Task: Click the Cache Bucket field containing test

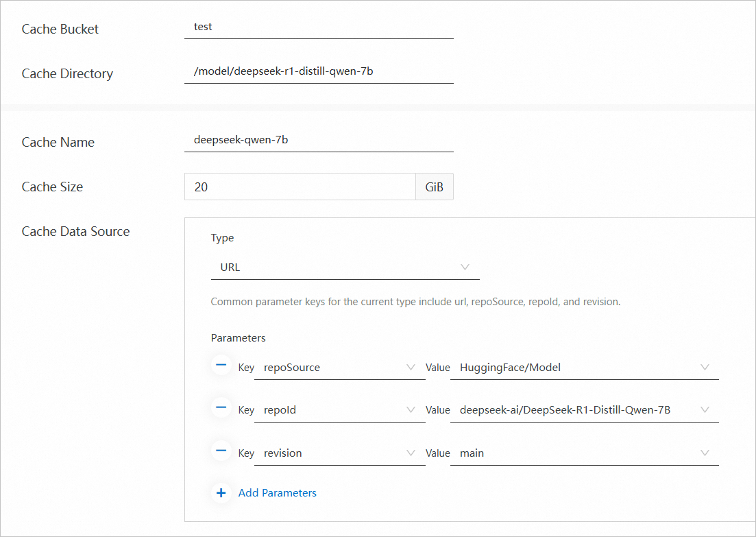Action: click(319, 27)
